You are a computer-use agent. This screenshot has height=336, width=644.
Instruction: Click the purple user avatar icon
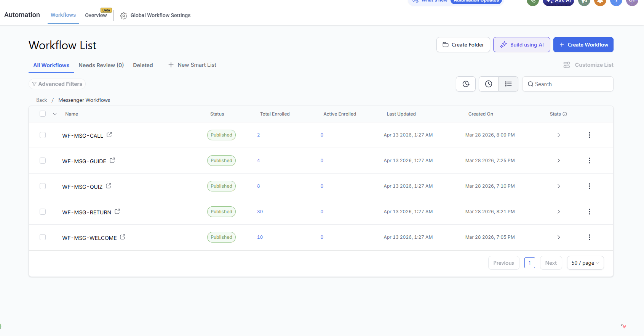tap(632, 1)
